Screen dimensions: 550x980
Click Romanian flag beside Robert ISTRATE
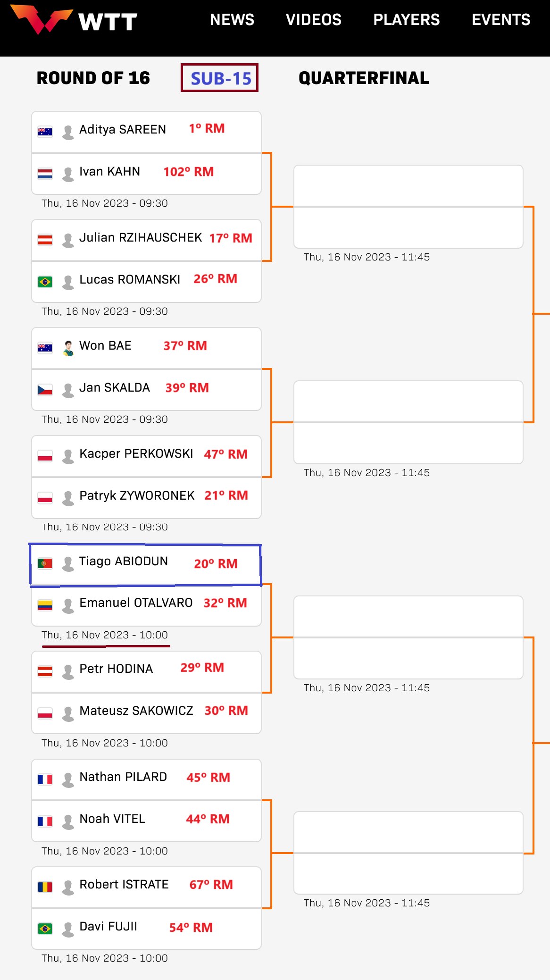(x=45, y=887)
